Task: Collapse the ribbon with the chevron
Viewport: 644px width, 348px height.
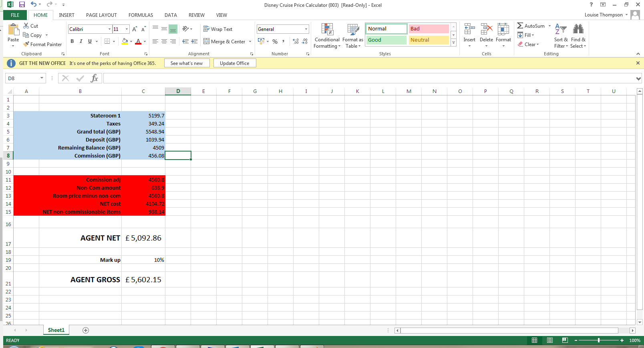Action: tap(638, 54)
